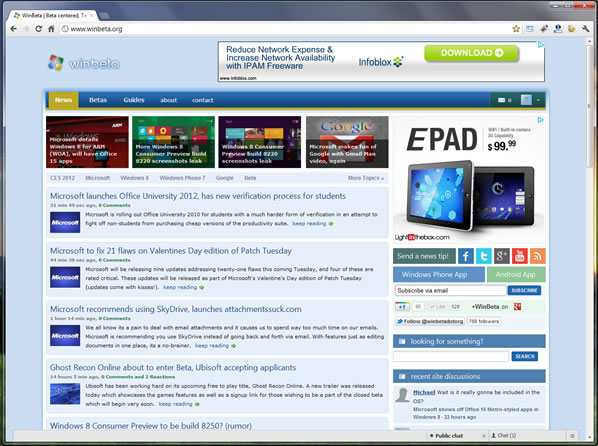
Task: Click the user avatar in navbar
Action: (526, 100)
